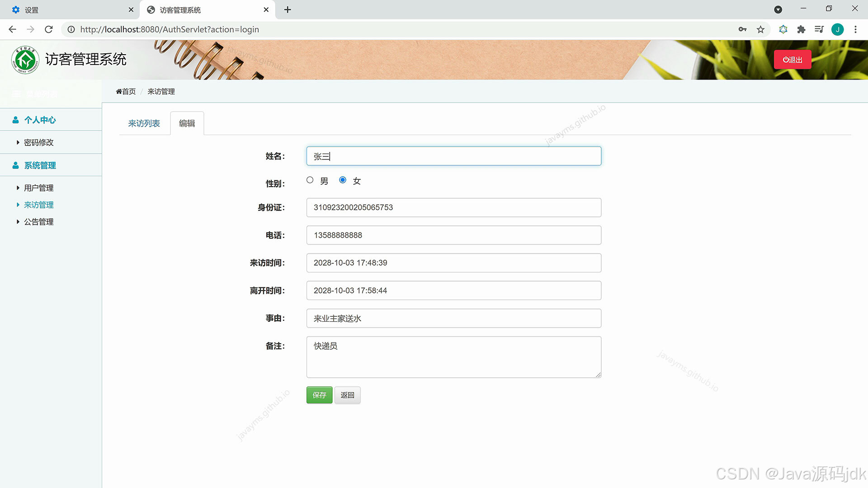Switch to the 编辑 tab
Screen dimensions: 868x488
click(187, 123)
